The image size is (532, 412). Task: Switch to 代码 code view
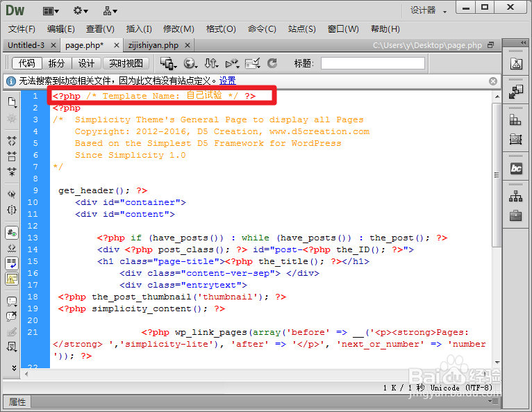[x=27, y=63]
